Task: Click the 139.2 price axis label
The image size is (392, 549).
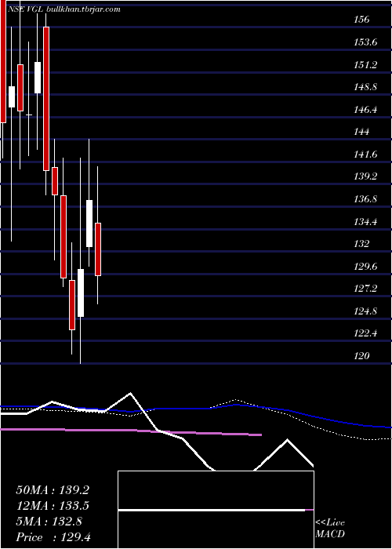Action: click(x=366, y=176)
